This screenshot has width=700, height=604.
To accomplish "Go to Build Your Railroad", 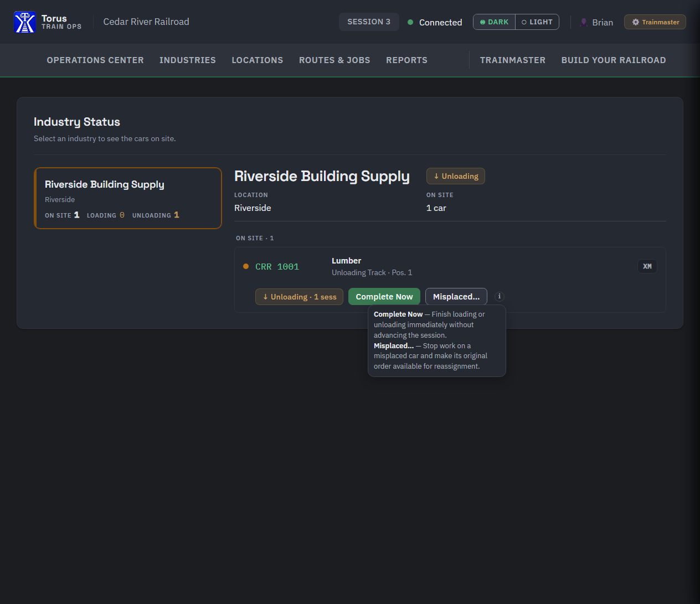I will click(614, 60).
